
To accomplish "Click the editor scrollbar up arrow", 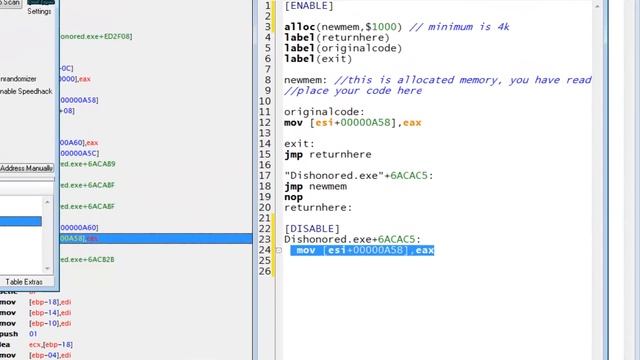I will 597,7.
